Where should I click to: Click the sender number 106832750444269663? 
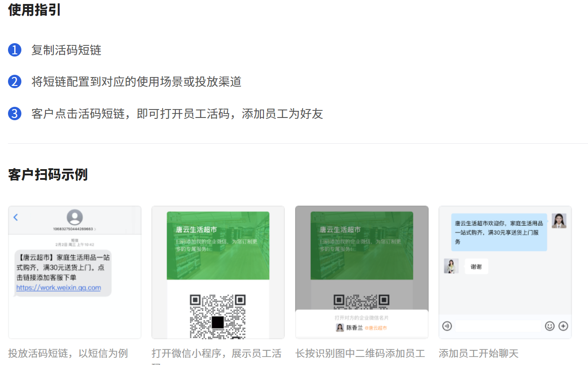pos(73,229)
